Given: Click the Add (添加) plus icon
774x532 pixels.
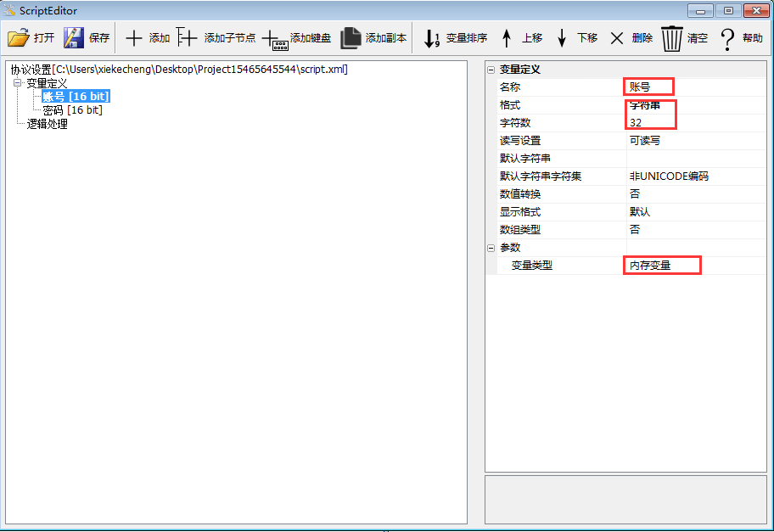Looking at the screenshot, I should (134, 38).
